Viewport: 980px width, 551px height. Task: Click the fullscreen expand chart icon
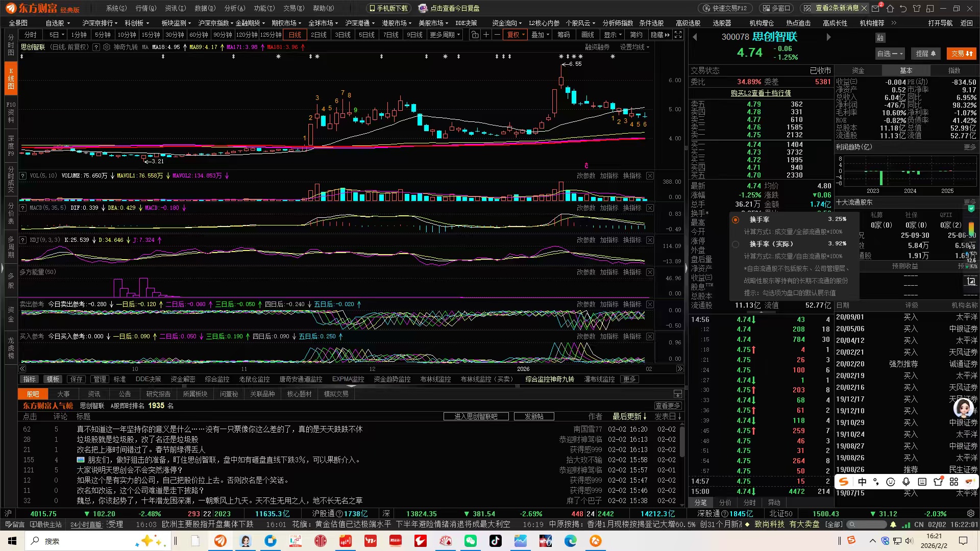[x=678, y=35]
